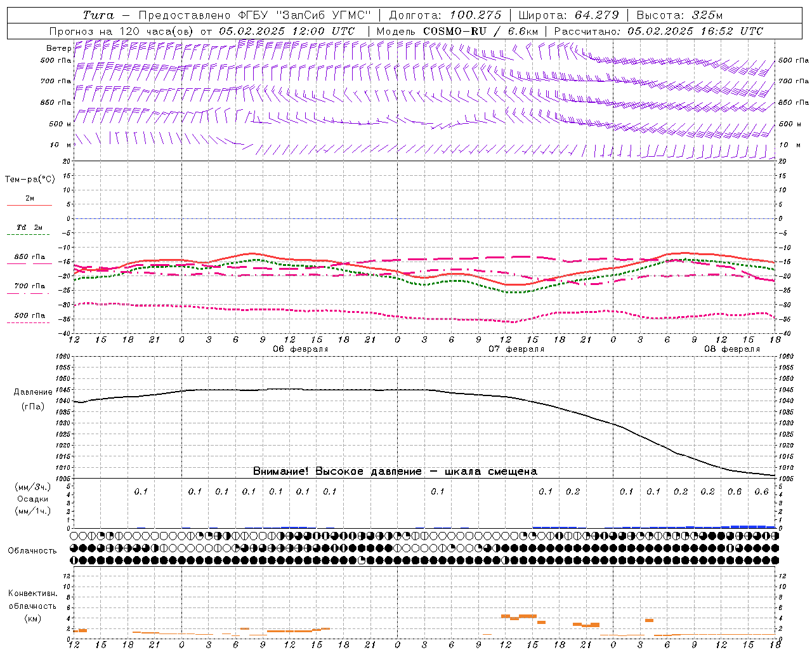This screenshot has height=650, width=812.
Task: Click the "500 м" wind level label on left axis
Action: point(60,124)
